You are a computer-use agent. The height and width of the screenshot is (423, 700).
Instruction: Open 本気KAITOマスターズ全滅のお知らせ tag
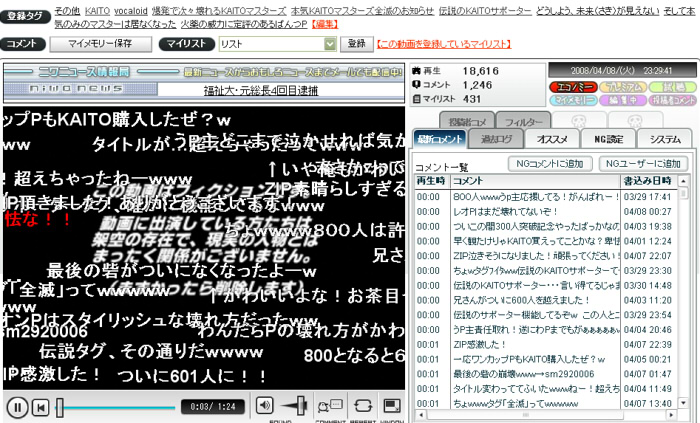362,11
